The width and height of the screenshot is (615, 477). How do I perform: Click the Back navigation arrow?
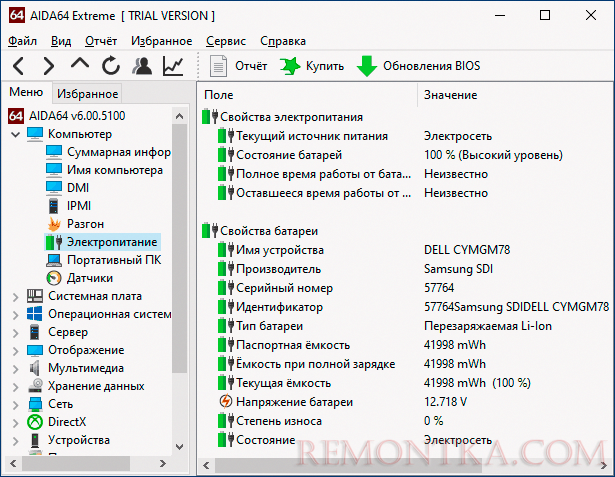[x=20, y=66]
